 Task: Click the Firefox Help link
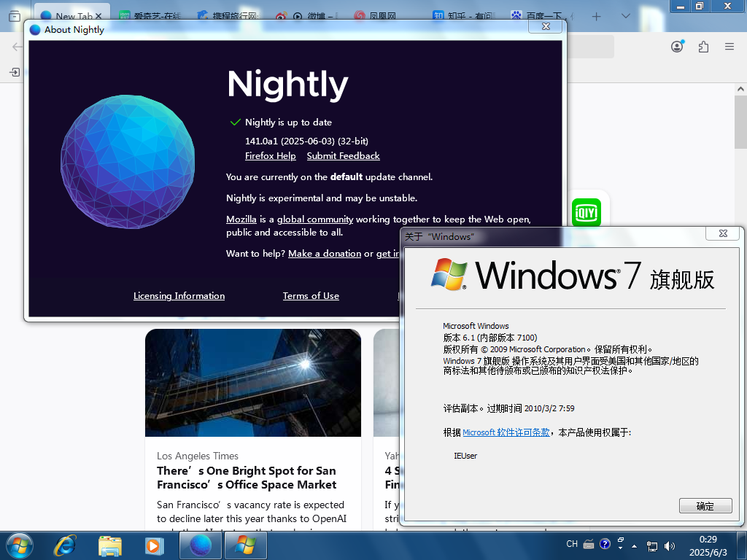[270, 155]
